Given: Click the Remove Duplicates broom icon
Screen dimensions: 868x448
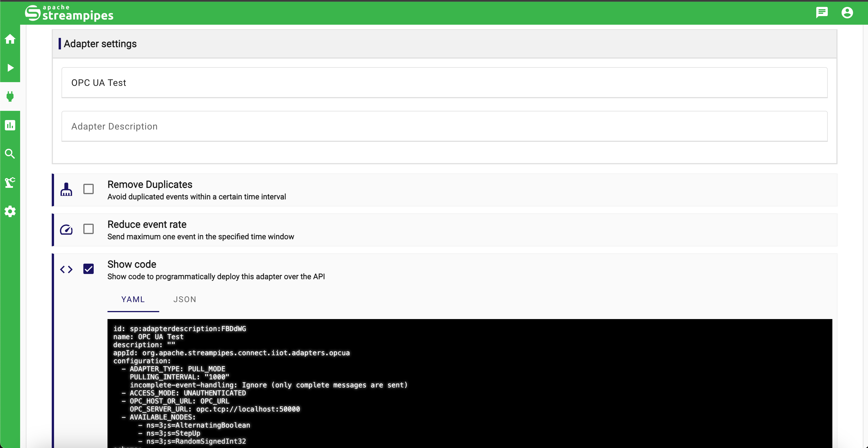Looking at the screenshot, I should [66, 190].
